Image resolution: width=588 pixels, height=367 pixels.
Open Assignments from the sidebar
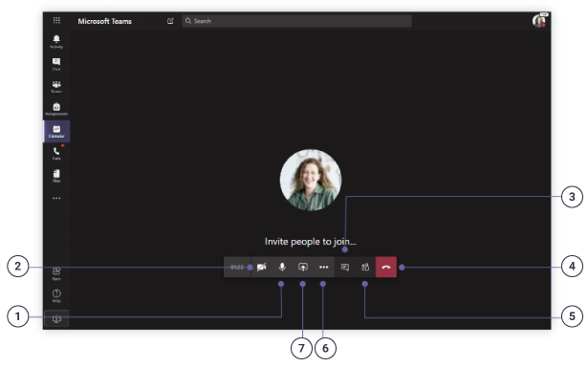(x=56, y=109)
